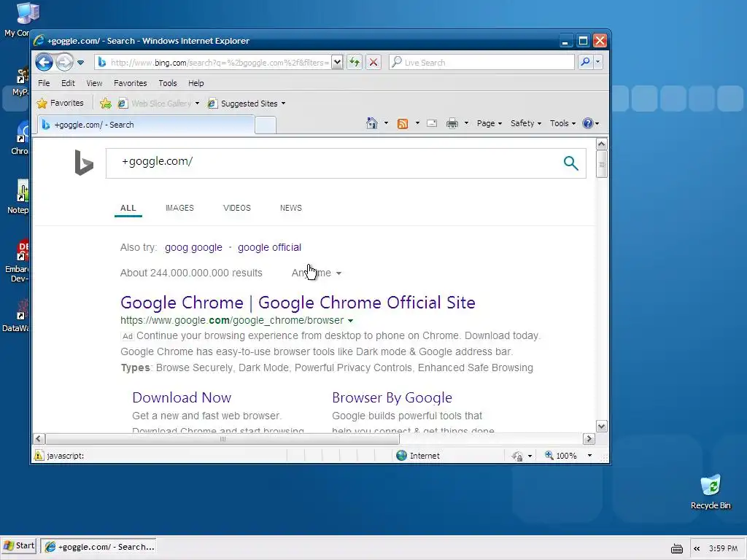This screenshot has width=747, height=560.
Task: Open search provider options dropdown
Action: [598, 62]
